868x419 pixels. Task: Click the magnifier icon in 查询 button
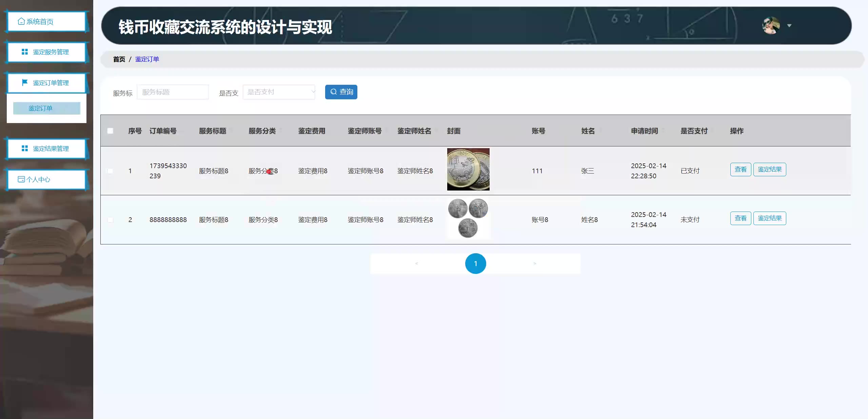tap(334, 92)
